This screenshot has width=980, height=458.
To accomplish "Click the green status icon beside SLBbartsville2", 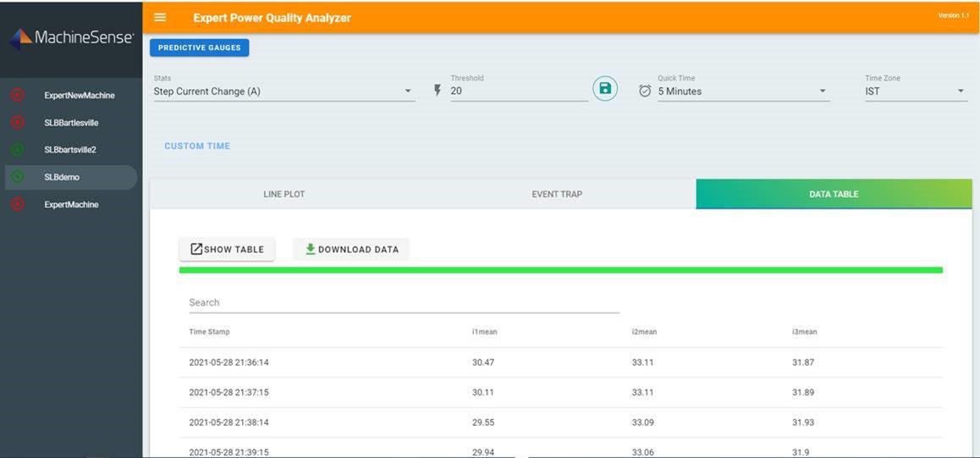I will [18, 149].
